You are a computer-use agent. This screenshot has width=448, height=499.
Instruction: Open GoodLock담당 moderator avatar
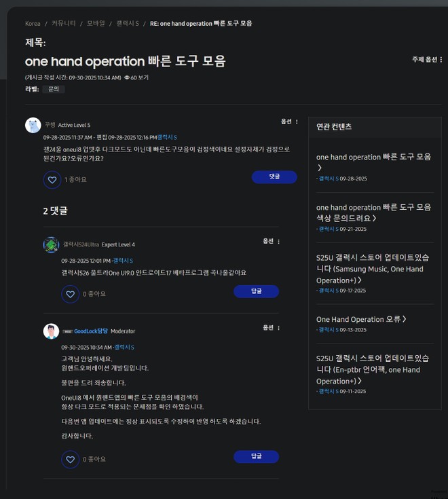pyautogui.click(x=51, y=331)
